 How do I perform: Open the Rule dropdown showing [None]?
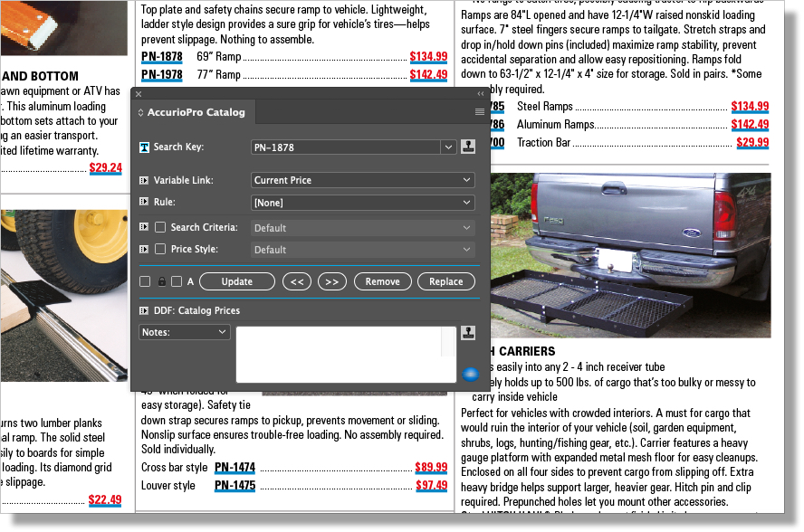click(x=362, y=203)
